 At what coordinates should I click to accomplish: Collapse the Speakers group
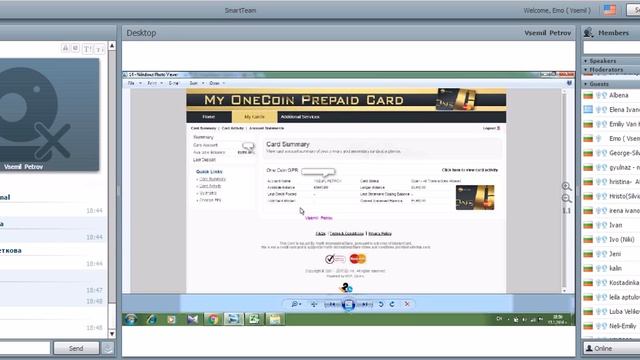[x=586, y=61]
